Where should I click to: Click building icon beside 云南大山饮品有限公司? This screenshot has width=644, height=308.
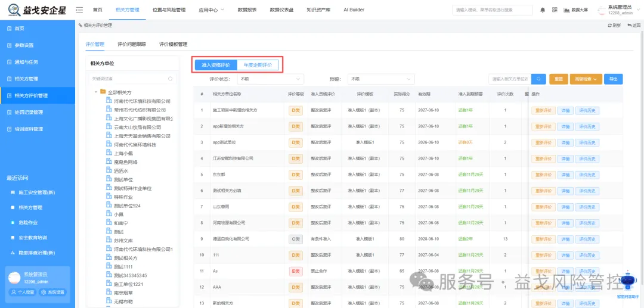pos(109,127)
